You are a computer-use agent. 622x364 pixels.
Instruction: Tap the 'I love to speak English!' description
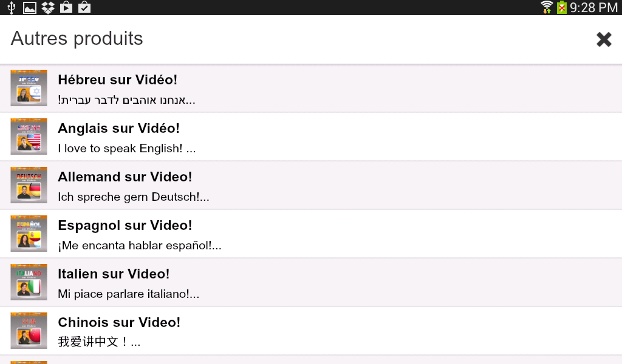pos(126,149)
